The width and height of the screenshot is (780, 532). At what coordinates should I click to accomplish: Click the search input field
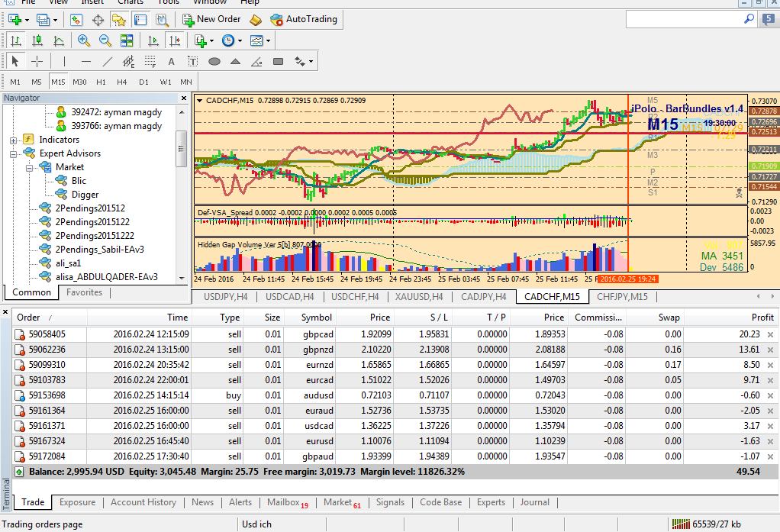coord(682,19)
